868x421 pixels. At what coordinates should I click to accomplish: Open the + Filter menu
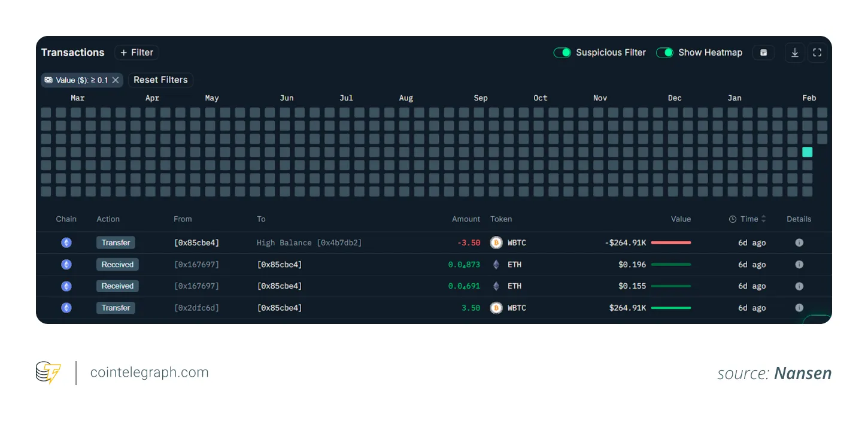(x=136, y=53)
